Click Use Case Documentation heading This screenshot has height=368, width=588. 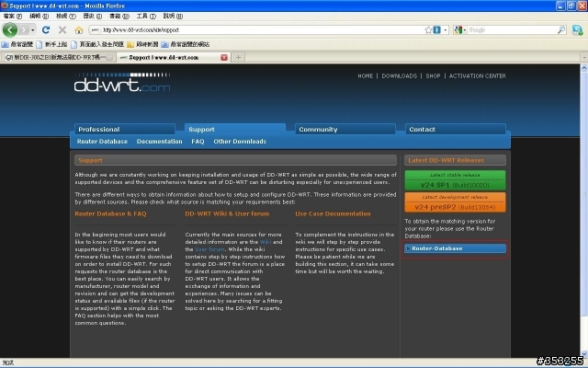[333, 213]
